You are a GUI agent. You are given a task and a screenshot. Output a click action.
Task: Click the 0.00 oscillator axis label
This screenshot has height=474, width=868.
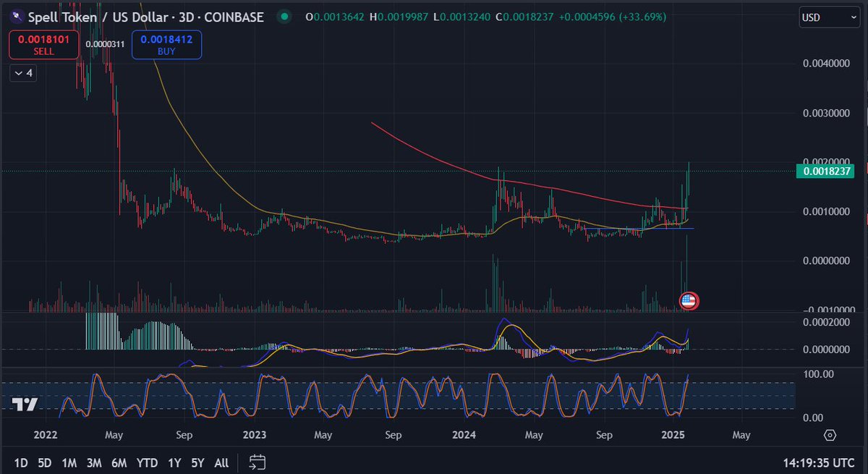click(x=814, y=418)
